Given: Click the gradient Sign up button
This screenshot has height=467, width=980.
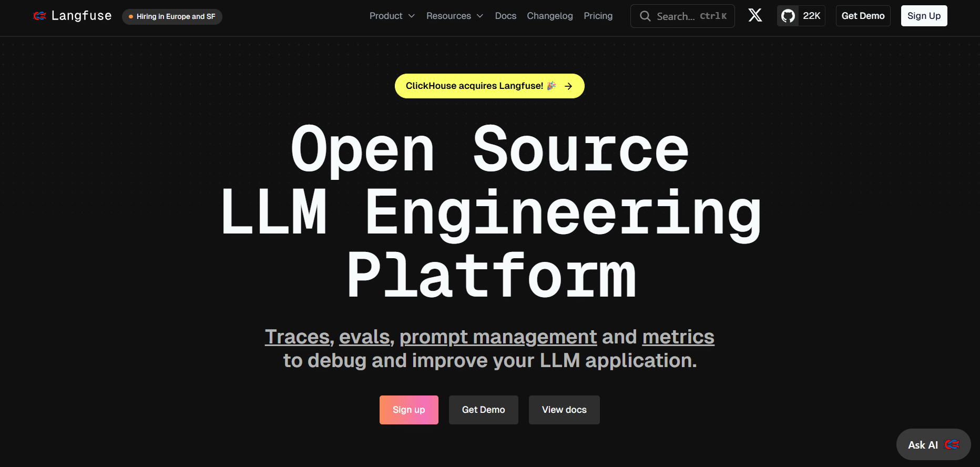Looking at the screenshot, I should 409,410.
